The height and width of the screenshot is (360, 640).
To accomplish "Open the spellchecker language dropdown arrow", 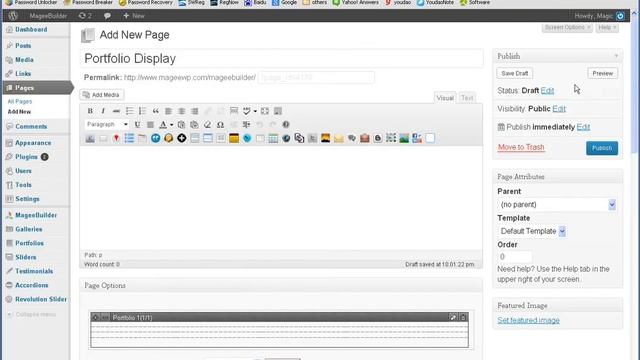I will click(255, 111).
